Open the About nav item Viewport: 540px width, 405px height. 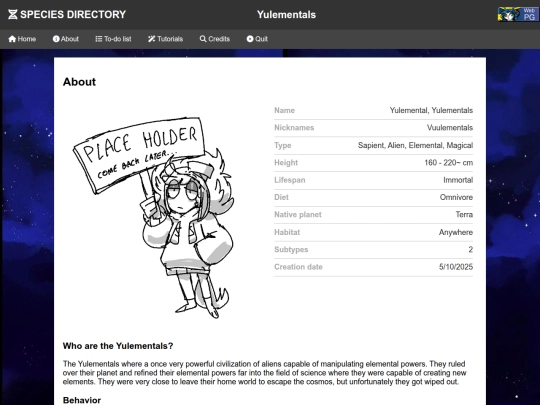(x=66, y=39)
